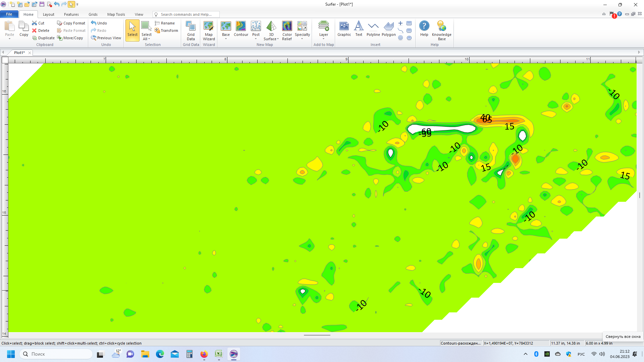
Task: Pick the spline polyline insert tool
Action: coord(400,31)
